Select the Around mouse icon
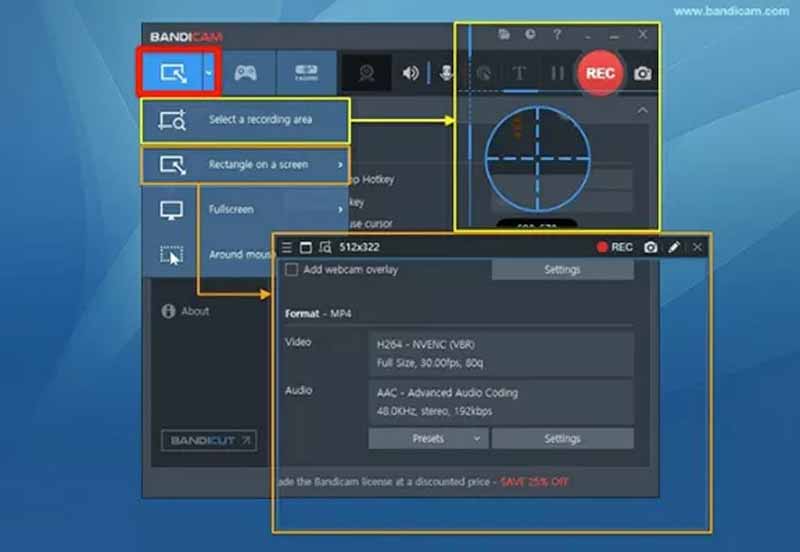This screenshot has height=552, width=800. [x=171, y=255]
